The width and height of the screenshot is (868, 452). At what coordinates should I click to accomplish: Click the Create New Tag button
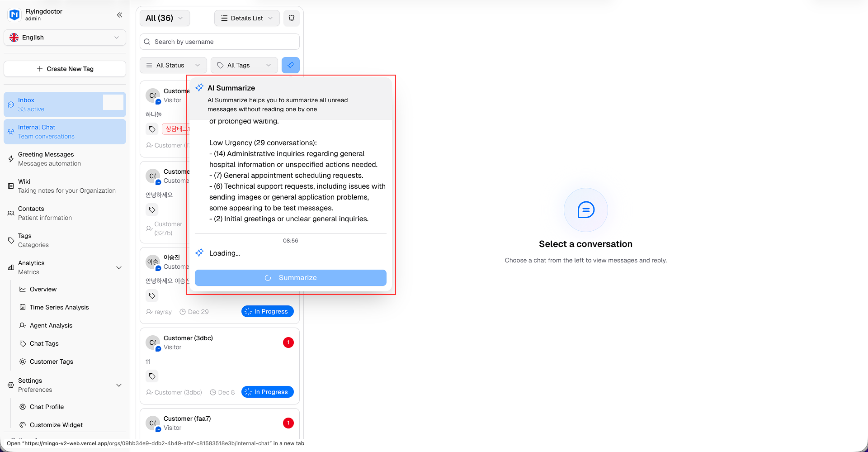click(65, 69)
